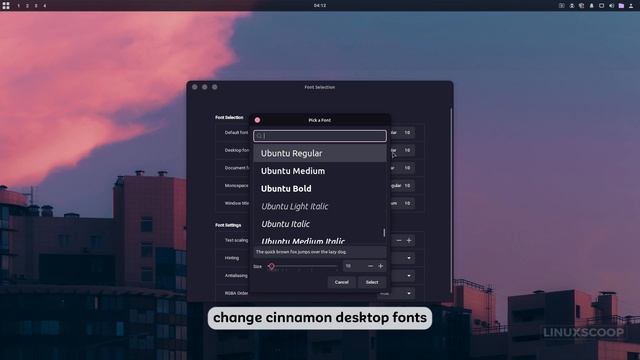Viewport: 640px width, 360px height.
Task: Open the applications grid in the top panel
Action: 6,6
